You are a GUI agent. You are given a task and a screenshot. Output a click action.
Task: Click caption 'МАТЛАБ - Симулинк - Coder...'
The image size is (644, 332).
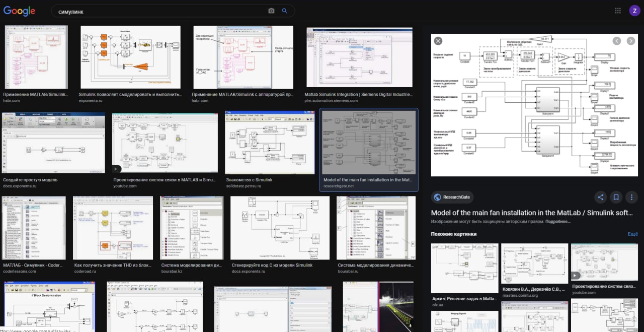(x=34, y=265)
